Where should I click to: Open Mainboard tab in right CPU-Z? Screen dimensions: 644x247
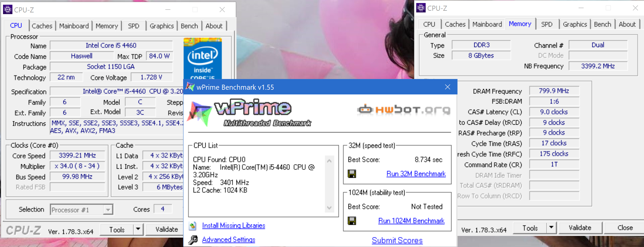[487, 24]
